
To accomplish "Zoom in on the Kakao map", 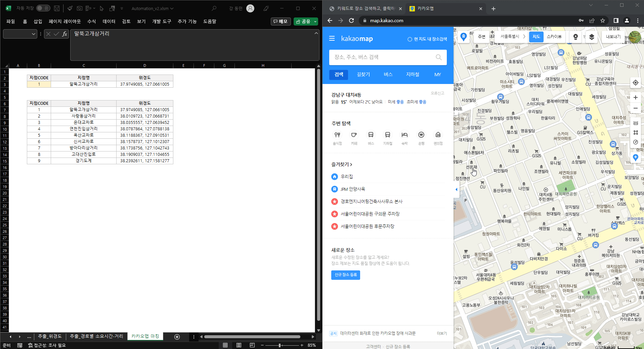I will 636,97.
